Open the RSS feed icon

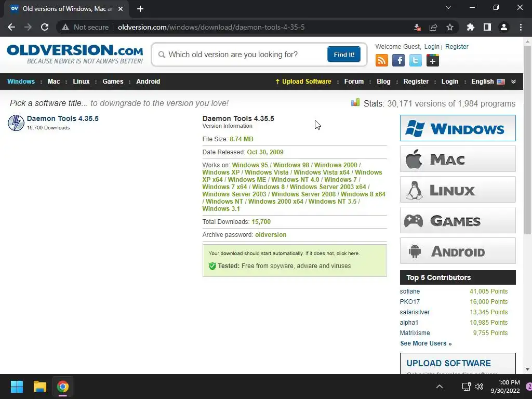coord(382,61)
